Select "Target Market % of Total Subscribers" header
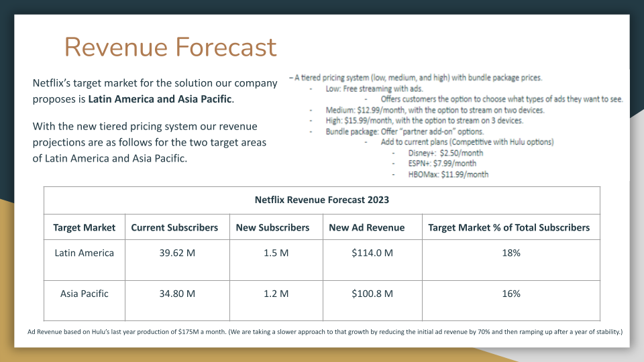This screenshot has width=644, height=362. pos(509,227)
